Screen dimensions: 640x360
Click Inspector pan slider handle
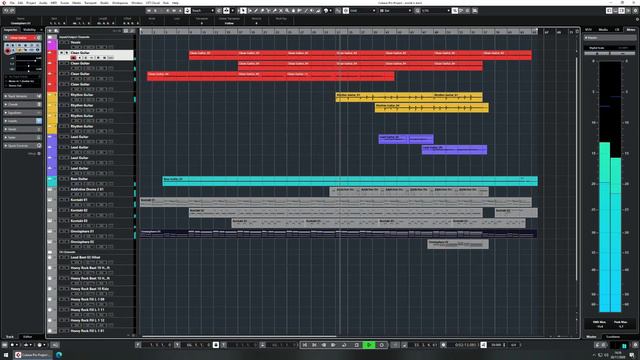tap(28, 65)
